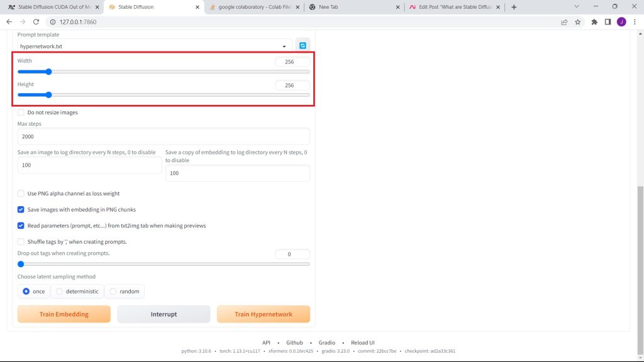
Task: Click the Train Hypernetwork button
Action: tap(263, 314)
